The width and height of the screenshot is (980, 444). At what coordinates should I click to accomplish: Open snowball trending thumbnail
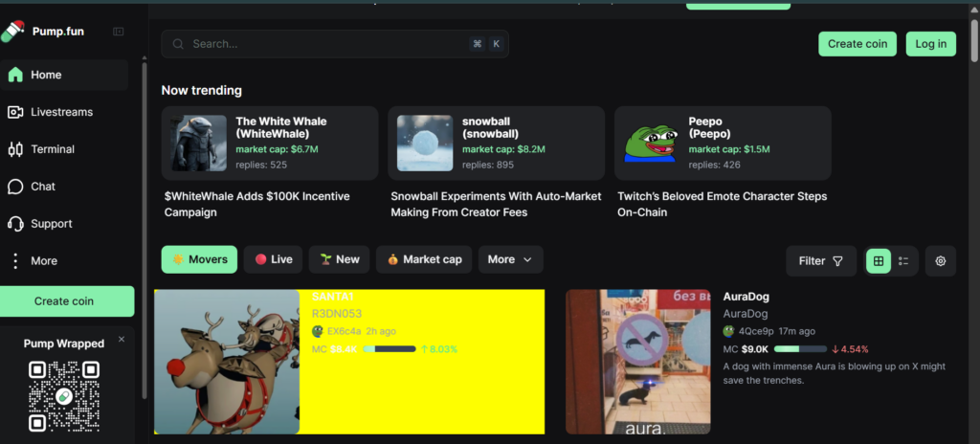tap(425, 144)
